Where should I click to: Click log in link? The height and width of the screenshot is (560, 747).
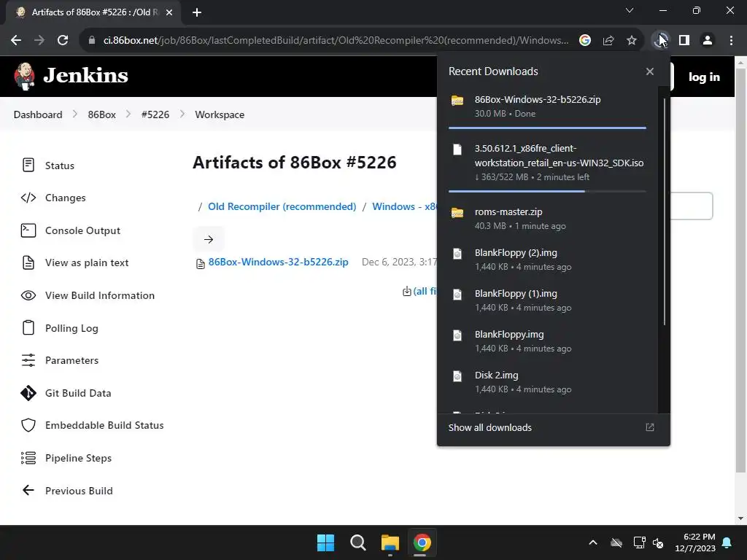tap(704, 77)
